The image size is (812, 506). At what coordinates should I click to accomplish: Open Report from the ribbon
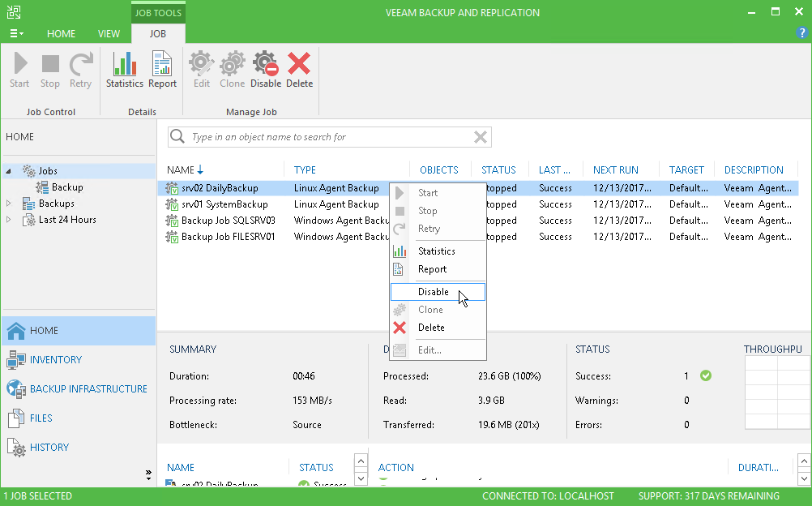pyautogui.click(x=162, y=70)
